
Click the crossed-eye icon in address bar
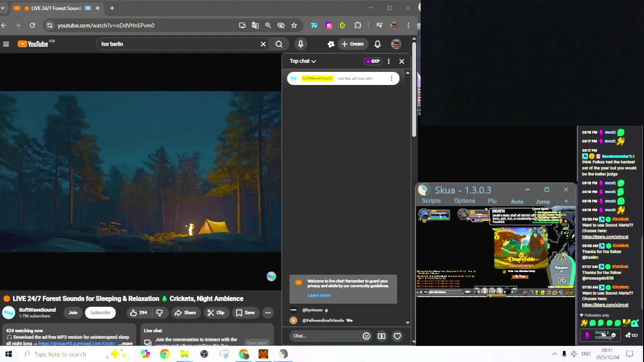tap(281, 25)
